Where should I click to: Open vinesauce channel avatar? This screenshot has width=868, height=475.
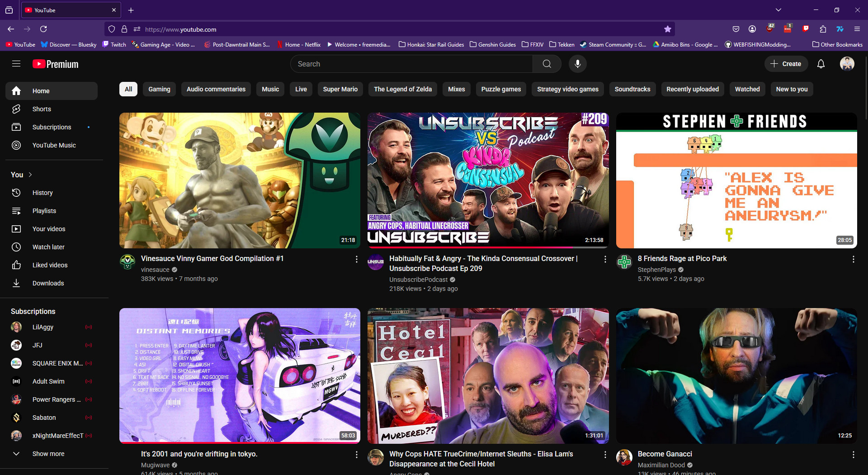(x=127, y=262)
